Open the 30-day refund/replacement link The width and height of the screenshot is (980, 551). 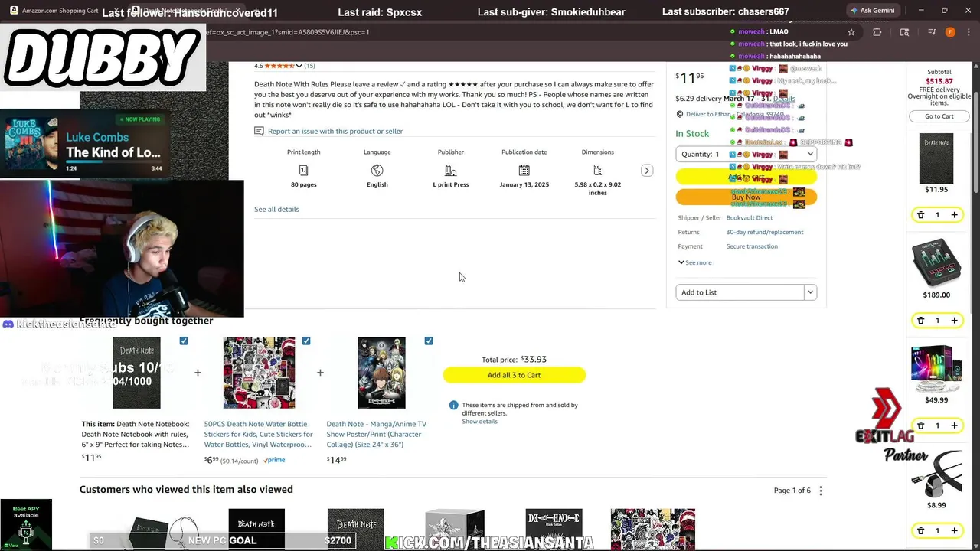point(765,232)
